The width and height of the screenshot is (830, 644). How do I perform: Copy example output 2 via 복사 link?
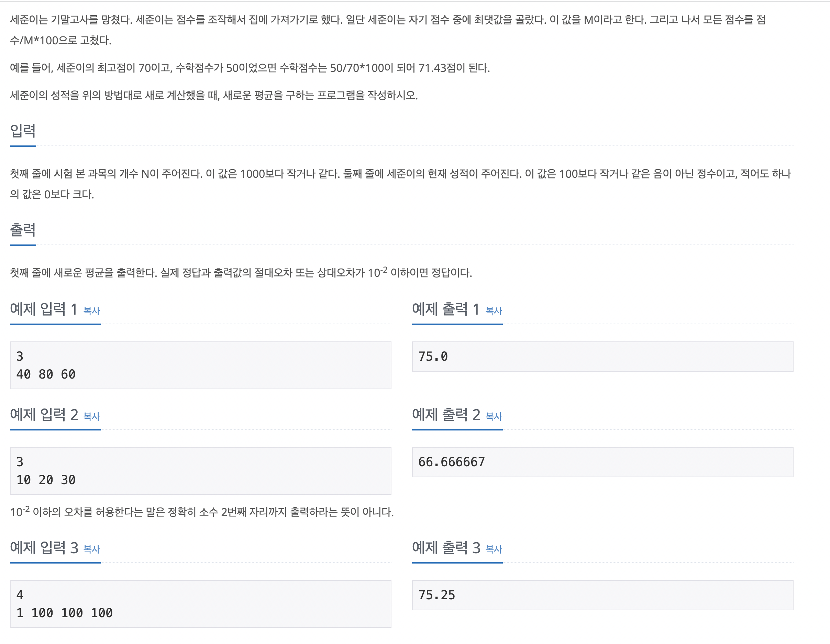[x=494, y=417]
